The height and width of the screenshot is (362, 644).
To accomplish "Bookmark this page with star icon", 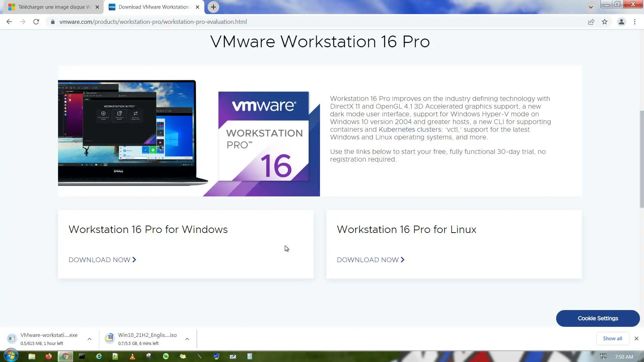I will pyautogui.click(x=604, y=22).
